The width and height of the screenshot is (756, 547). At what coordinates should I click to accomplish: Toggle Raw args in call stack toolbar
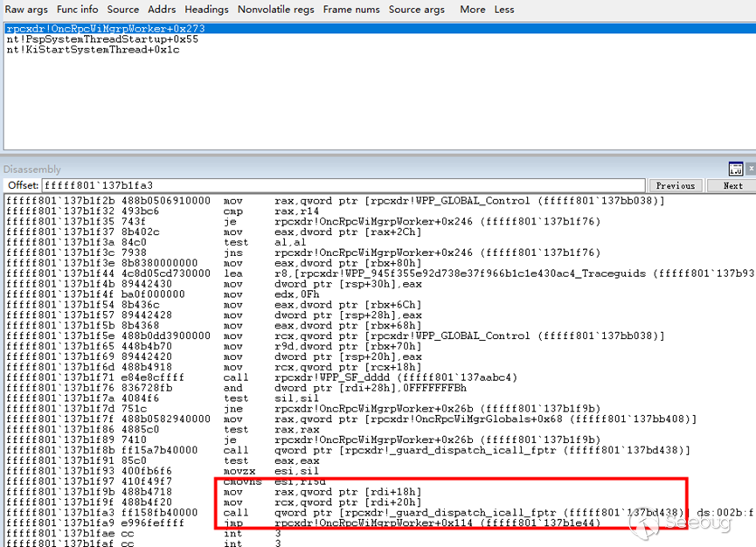(26, 9)
